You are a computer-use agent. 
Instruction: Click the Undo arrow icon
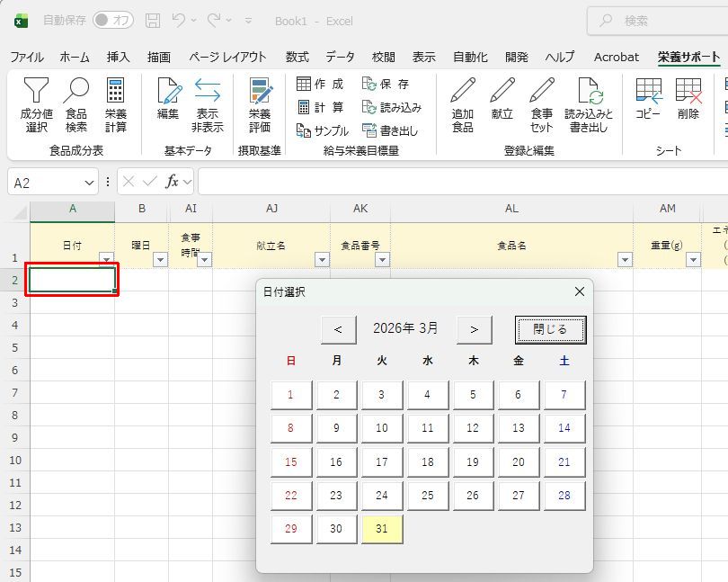coord(178,20)
